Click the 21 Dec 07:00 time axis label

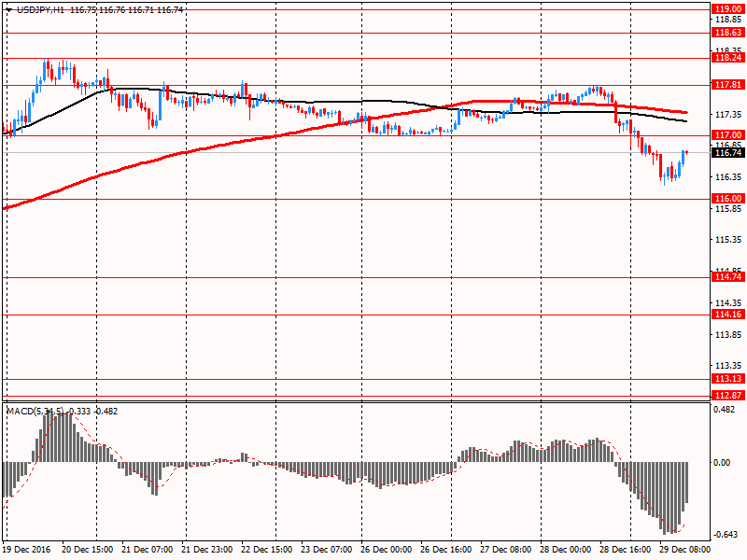[x=148, y=550]
